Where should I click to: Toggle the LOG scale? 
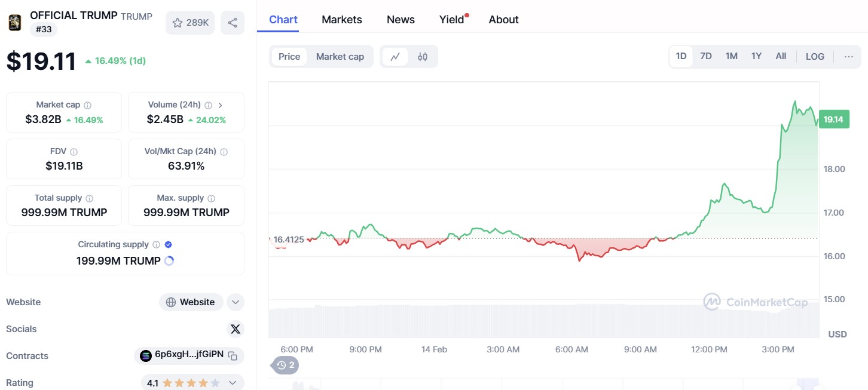[x=815, y=57]
